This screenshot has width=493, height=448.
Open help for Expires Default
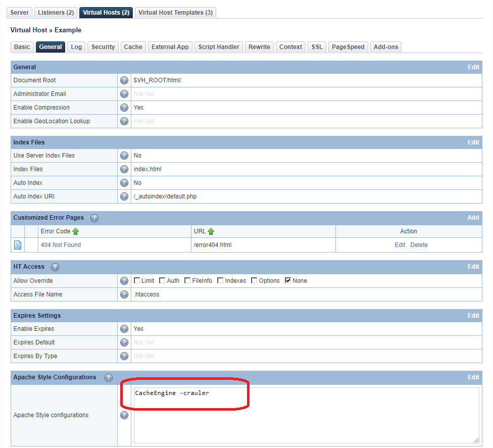[x=124, y=342]
